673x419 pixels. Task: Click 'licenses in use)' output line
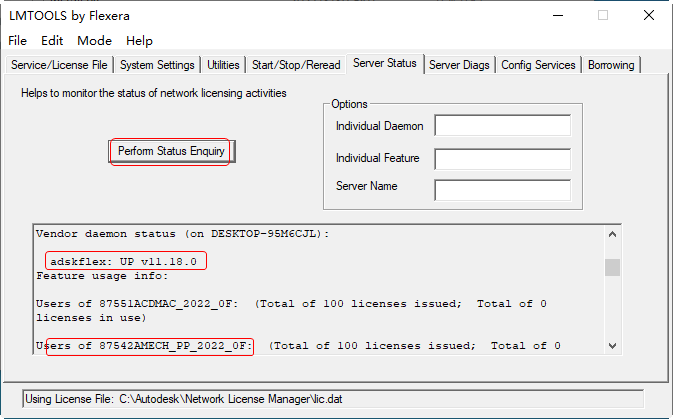point(91,318)
